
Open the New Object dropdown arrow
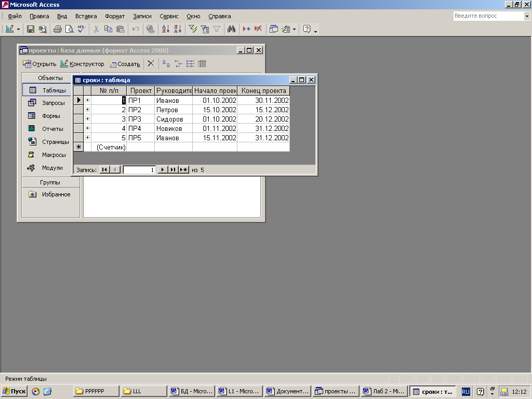[294, 29]
